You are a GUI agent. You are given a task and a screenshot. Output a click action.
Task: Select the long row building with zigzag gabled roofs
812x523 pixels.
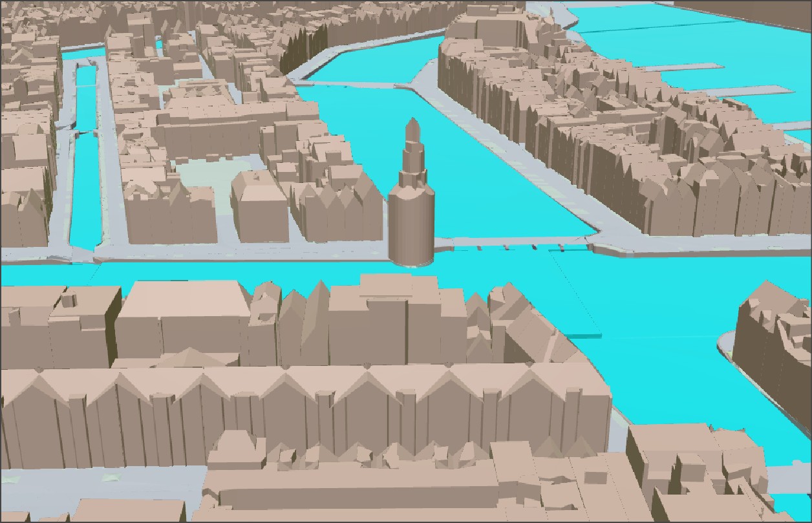point(306,415)
